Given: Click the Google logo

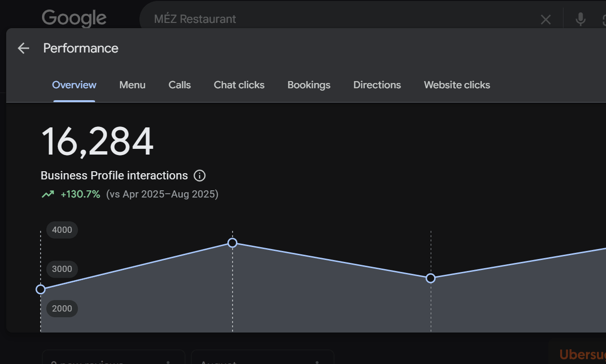Looking at the screenshot, I should [x=74, y=19].
